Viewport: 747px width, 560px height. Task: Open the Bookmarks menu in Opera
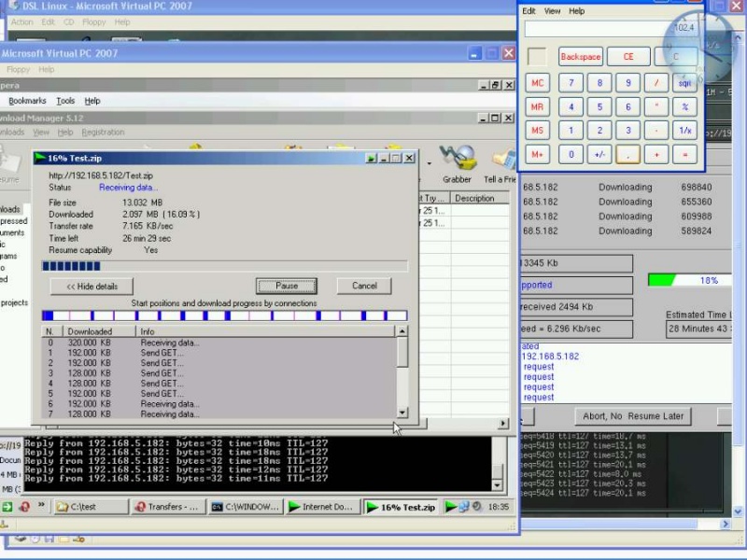[x=27, y=101]
